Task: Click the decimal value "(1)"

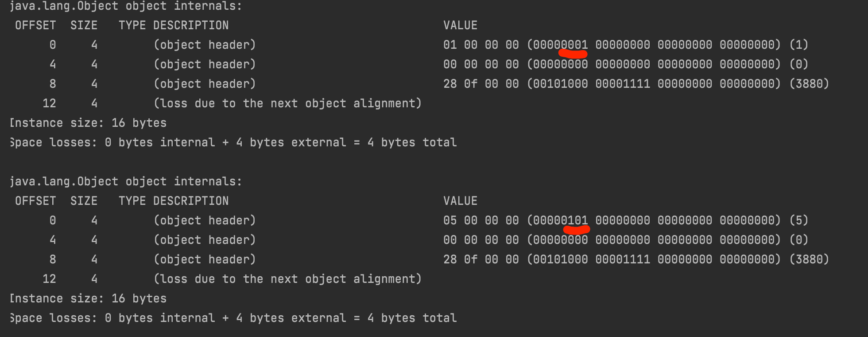Action: click(798, 45)
